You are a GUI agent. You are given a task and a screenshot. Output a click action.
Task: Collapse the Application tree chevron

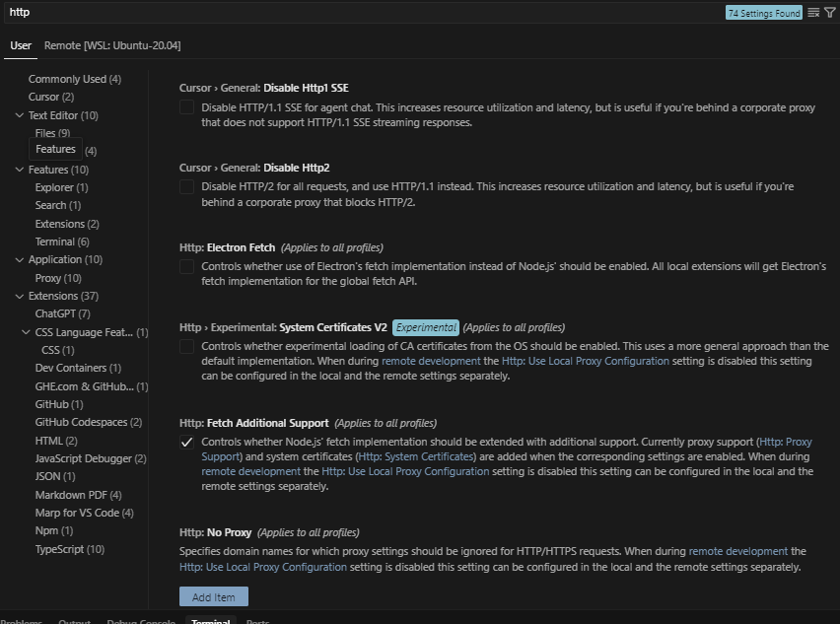point(20,260)
